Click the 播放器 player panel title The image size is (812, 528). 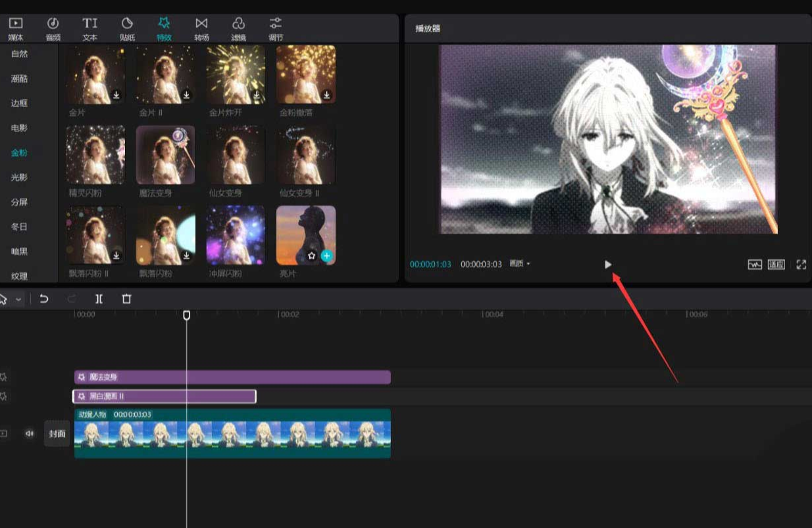(428, 29)
